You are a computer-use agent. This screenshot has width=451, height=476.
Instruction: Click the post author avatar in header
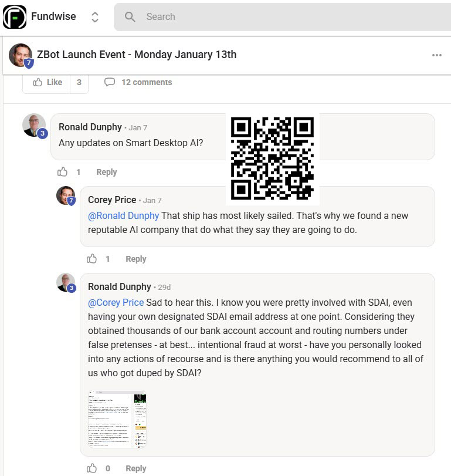coord(21,55)
